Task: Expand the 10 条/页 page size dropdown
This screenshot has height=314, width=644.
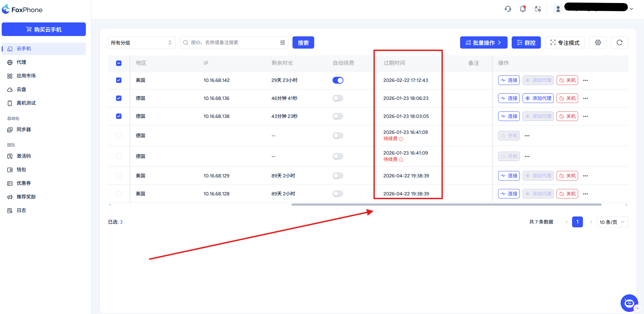Action: pyautogui.click(x=612, y=222)
